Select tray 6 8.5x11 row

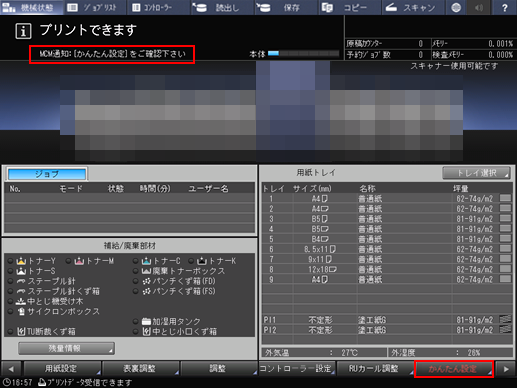coord(387,249)
